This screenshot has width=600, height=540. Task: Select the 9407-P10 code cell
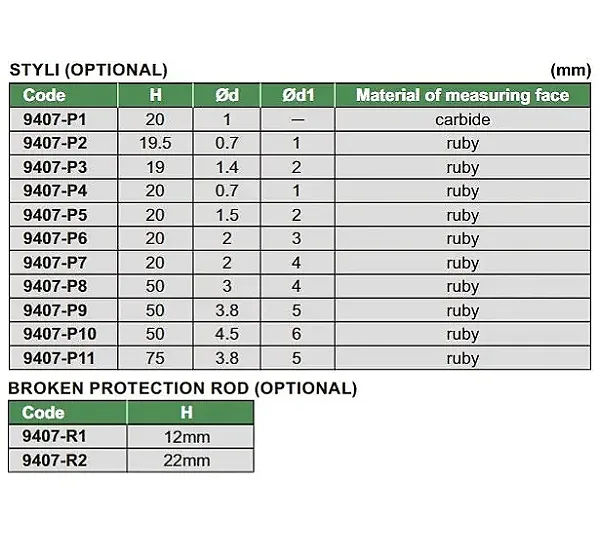click(64, 334)
